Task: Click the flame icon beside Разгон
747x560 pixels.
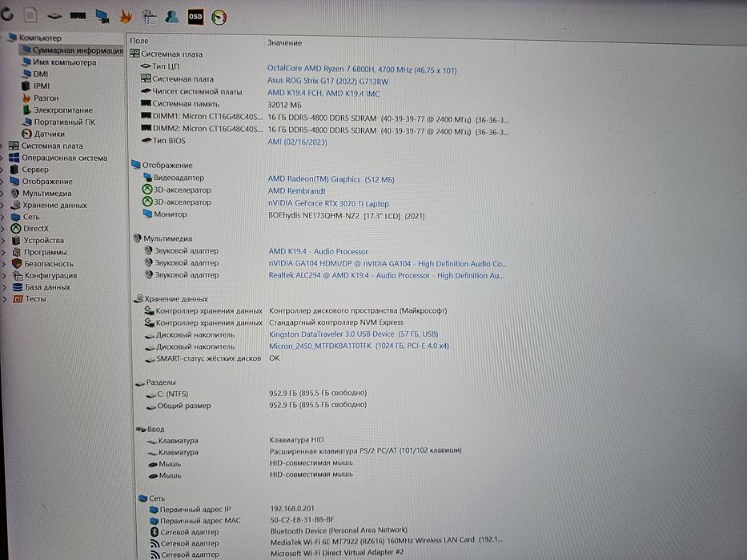Action: pyautogui.click(x=26, y=98)
